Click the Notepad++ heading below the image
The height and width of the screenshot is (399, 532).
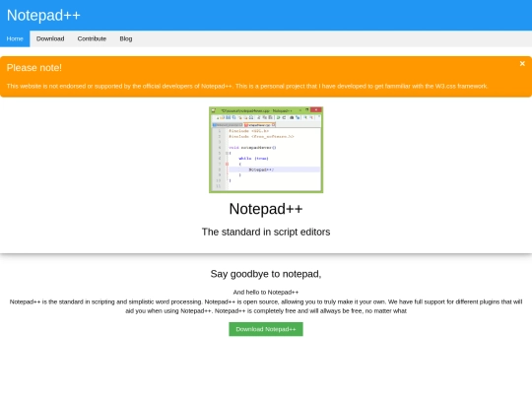pos(266,209)
